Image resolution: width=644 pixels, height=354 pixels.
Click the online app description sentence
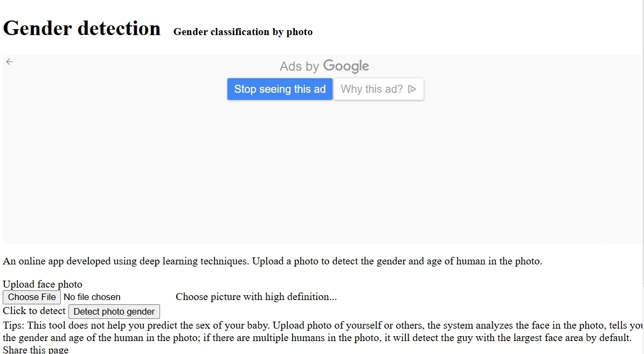[x=272, y=261]
